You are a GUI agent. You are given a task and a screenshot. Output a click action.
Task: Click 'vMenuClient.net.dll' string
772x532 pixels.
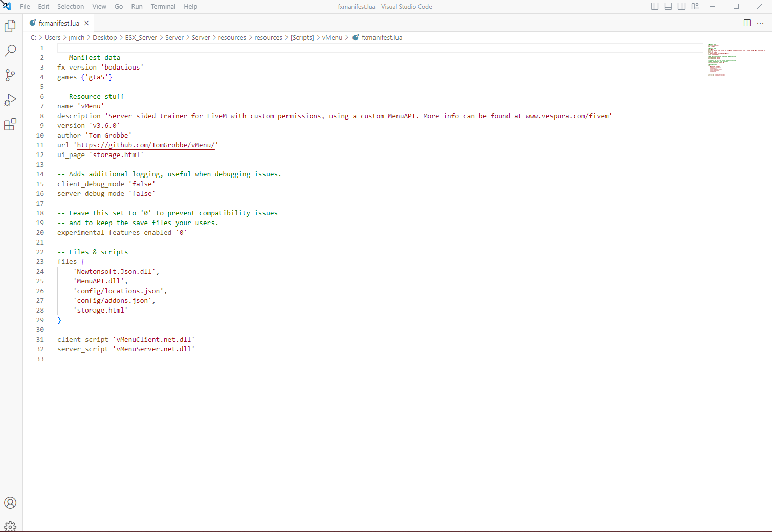(x=153, y=340)
